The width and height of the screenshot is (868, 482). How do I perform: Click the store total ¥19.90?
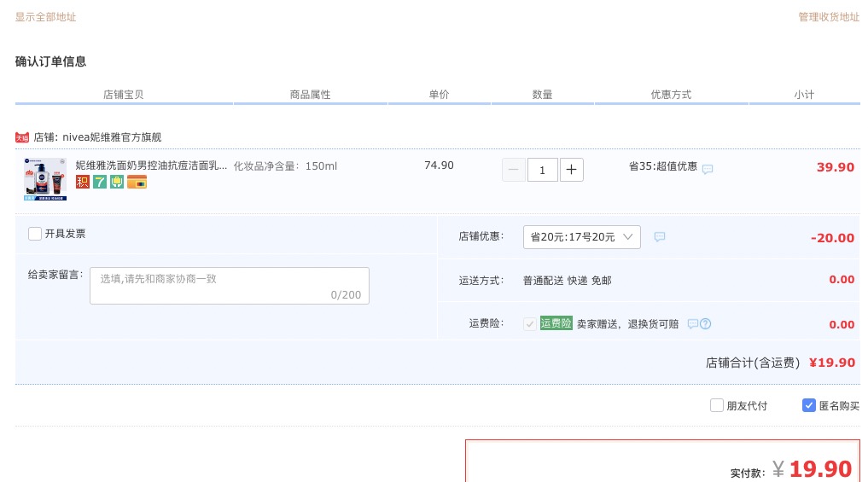pos(832,363)
